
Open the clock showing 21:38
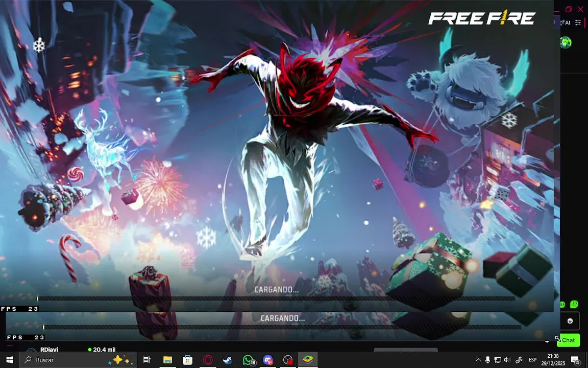[553, 360]
